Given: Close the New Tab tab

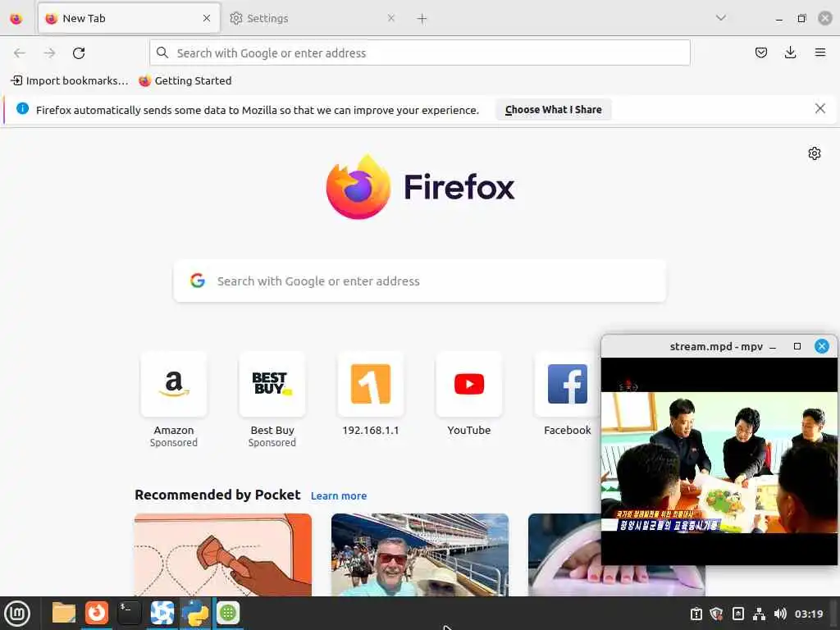Looking at the screenshot, I should (x=207, y=18).
